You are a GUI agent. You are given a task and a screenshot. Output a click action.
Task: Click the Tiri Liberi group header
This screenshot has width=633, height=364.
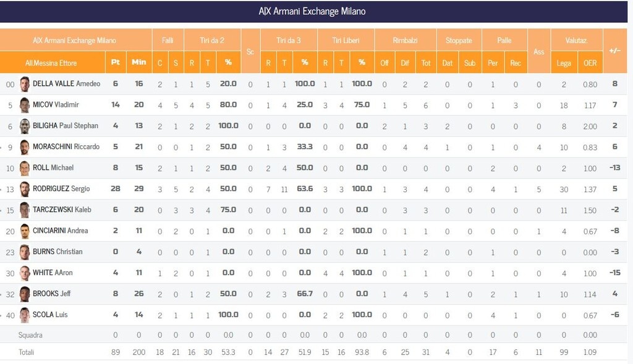(x=346, y=40)
